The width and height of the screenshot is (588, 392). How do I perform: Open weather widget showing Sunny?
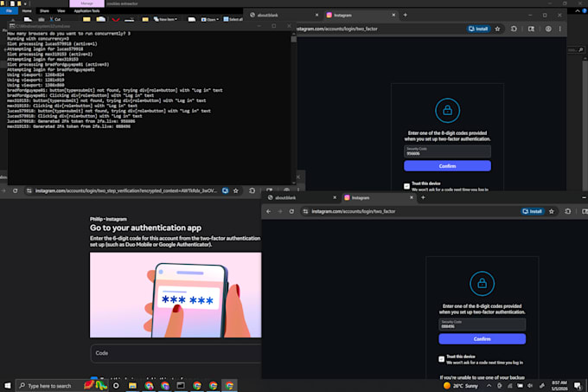coord(460,386)
